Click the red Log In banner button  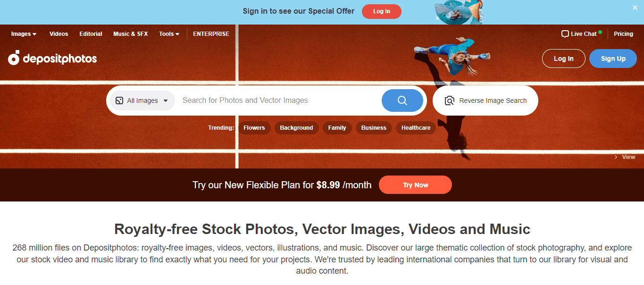pos(382,11)
